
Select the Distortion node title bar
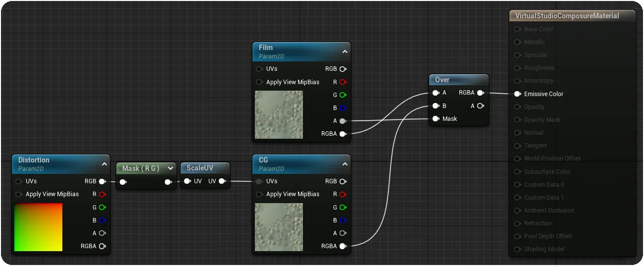point(60,164)
